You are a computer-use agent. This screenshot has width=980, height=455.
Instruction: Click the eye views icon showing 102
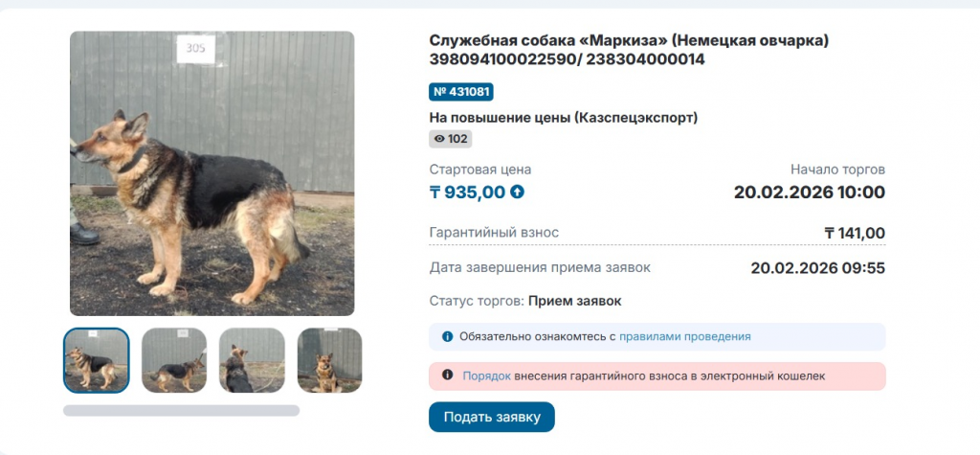(440, 139)
